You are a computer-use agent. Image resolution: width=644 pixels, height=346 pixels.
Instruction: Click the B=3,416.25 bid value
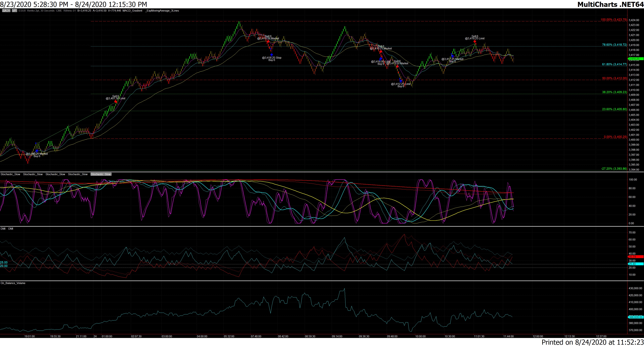pyautogui.click(x=84, y=11)
